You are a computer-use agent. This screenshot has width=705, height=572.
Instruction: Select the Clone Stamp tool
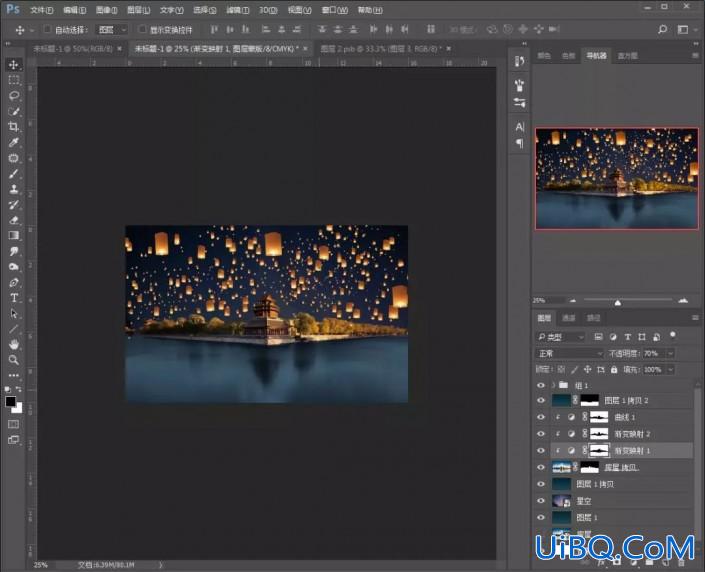(x=13, y=189)
